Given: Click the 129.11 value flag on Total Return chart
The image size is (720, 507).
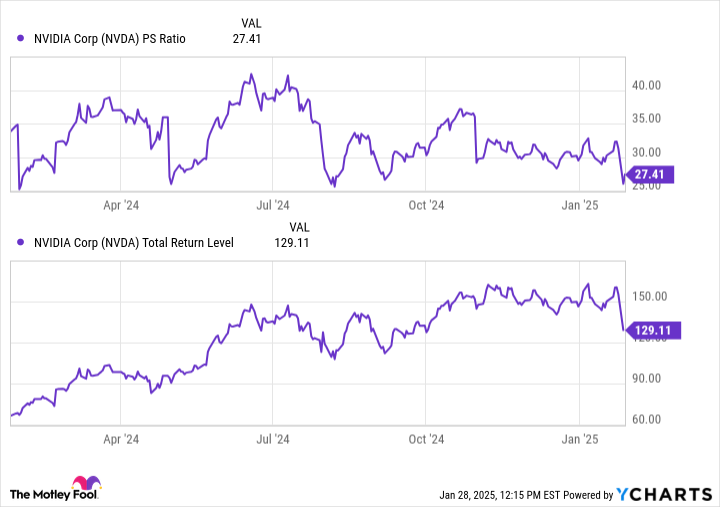Looking at the screenshot, I should [656, 328].
